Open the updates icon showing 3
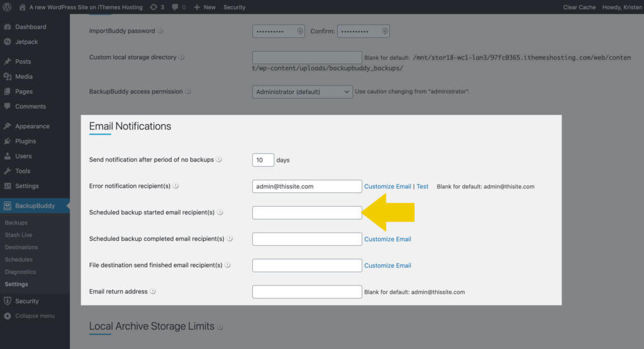The width and height of the screenshot is (644, 349). (x=157, y=7)
